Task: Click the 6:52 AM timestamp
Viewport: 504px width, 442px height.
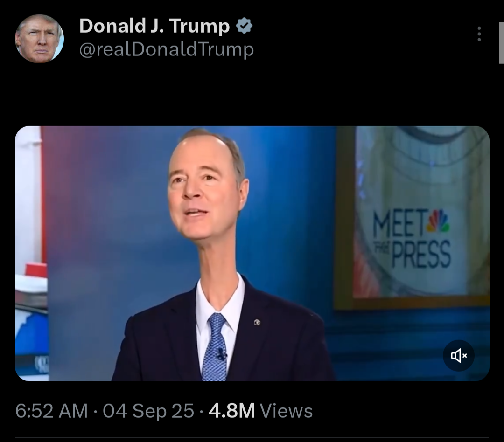Action: (51, 411)
